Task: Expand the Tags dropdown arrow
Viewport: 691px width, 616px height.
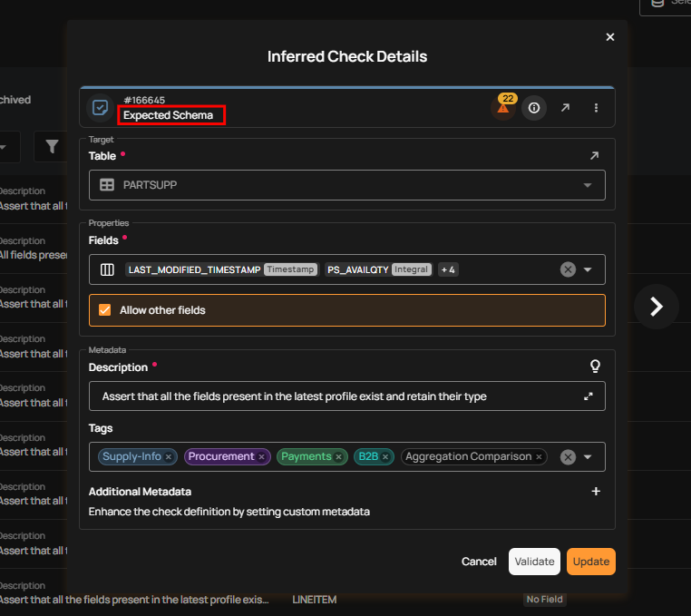Action: (x=588, y=457)
